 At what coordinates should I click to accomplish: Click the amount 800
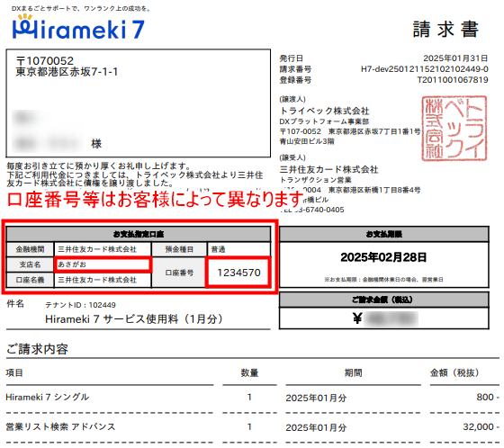click(x=485, y=398)
